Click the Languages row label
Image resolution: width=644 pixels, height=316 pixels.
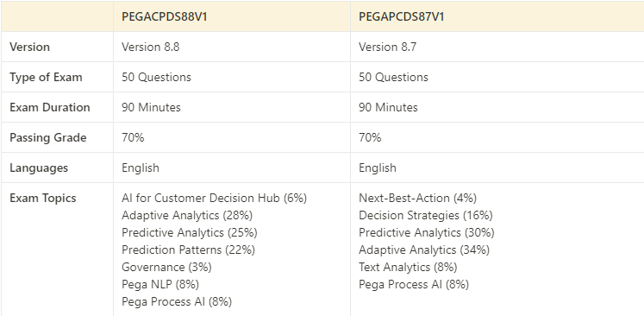(39, 167)
